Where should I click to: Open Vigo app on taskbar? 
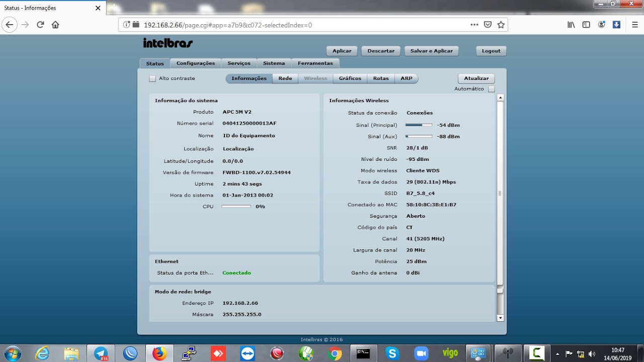tap(450, 353)
